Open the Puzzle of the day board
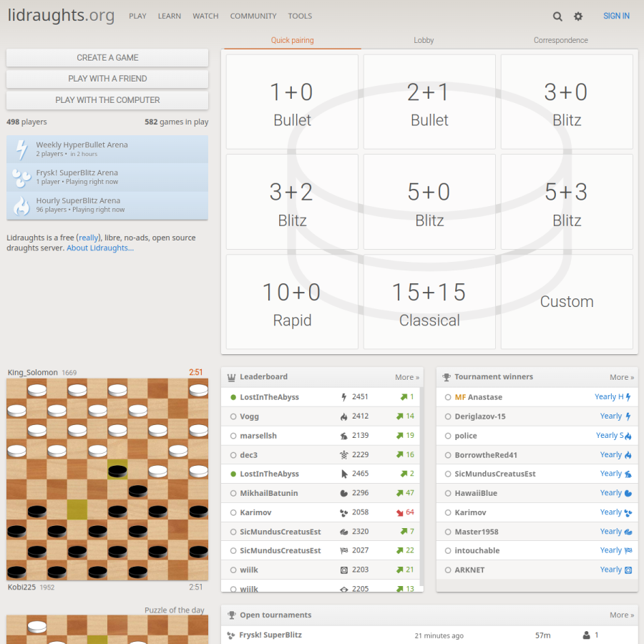Image resolution: width=644 pixels, height=644 pixels. 107,629
